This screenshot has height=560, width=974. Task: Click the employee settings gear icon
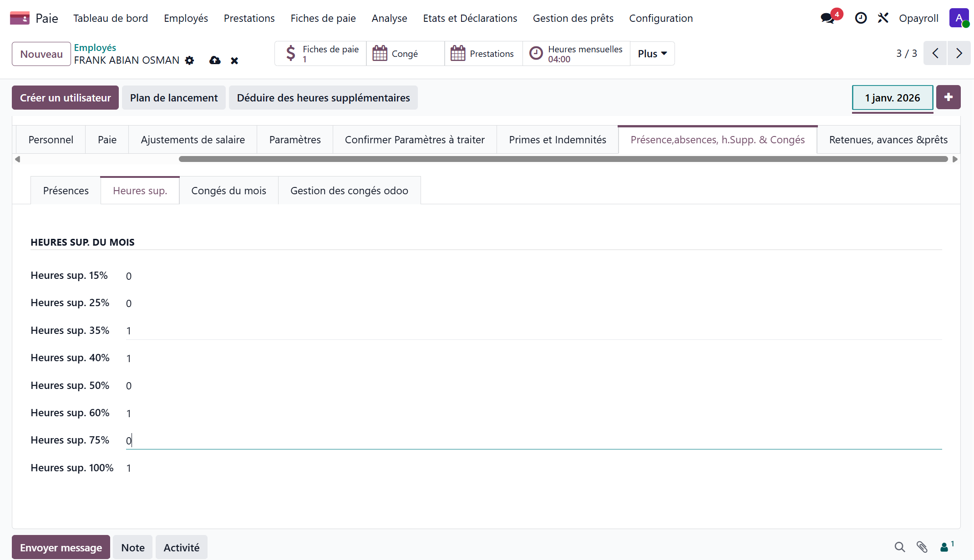coord(189,61)
